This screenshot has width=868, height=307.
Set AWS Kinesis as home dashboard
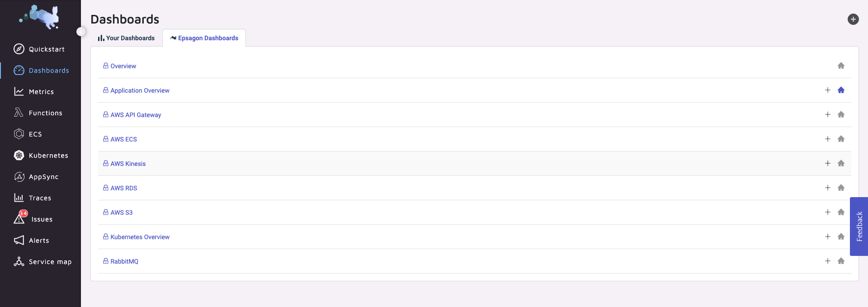(x=841, y=163)
